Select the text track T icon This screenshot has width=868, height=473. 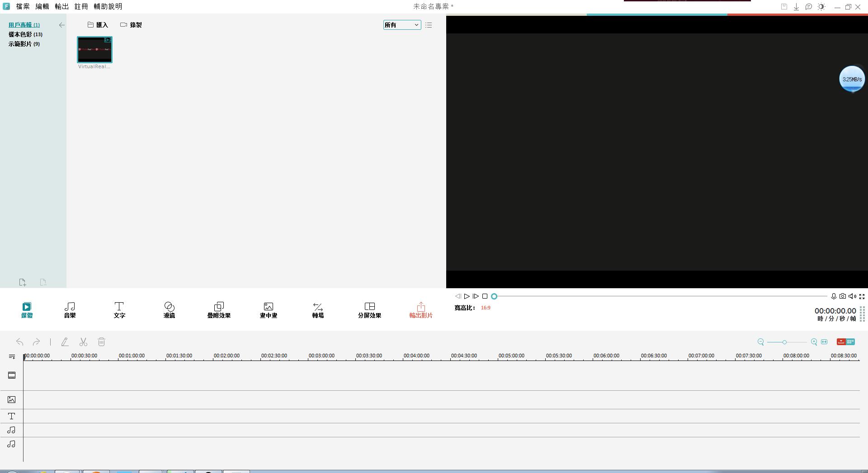point(12,416)
